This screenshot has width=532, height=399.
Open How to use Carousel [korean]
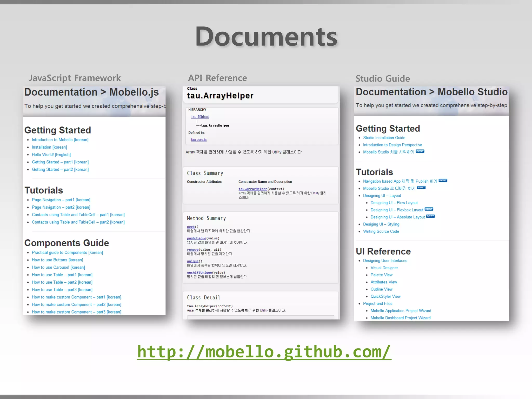click(x=58, y=267)
